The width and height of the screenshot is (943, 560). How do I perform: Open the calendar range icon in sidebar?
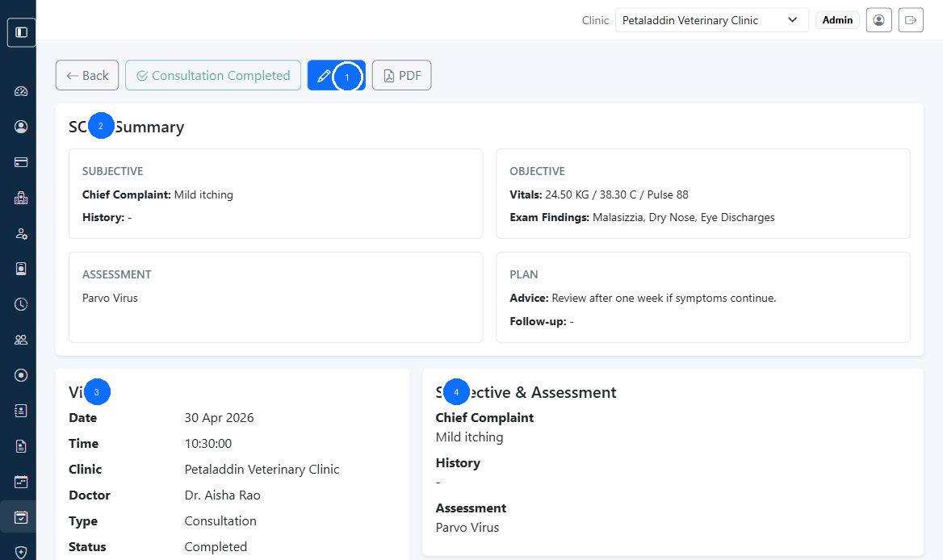coord(21,482)
